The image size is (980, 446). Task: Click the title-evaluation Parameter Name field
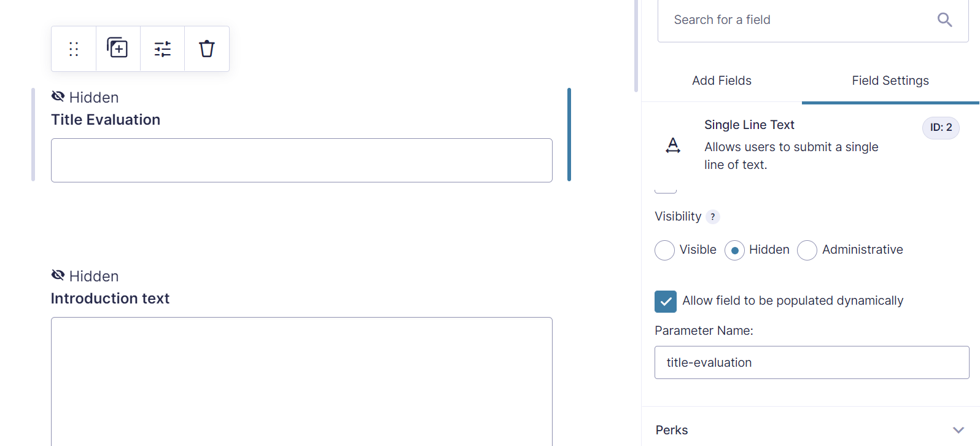coord(812,362)
